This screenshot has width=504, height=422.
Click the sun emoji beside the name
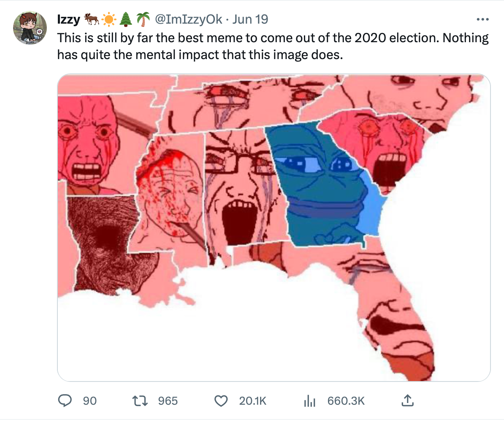pyautogui.click(x=108, y=19)
